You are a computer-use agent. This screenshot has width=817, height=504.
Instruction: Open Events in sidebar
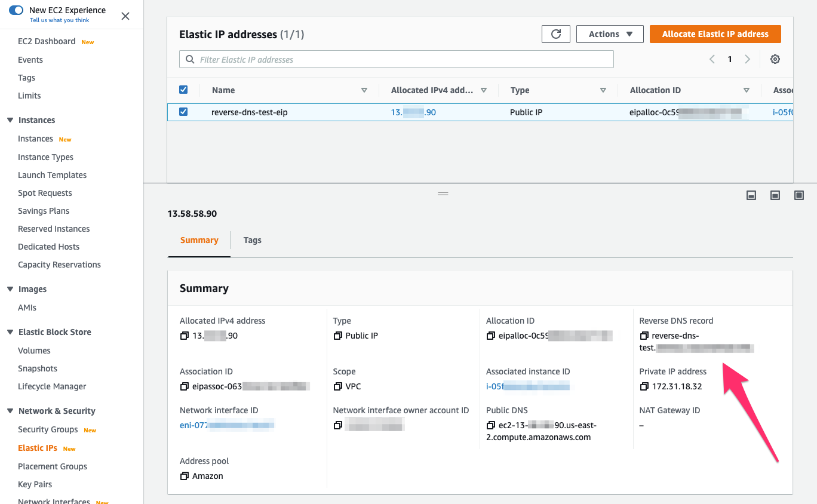click(x=30, y=60)
